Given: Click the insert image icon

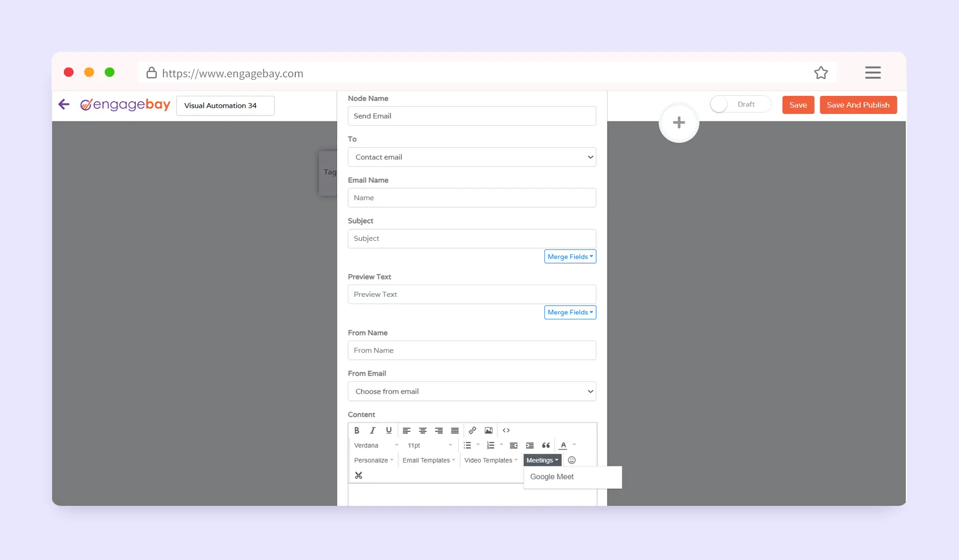Looking at the screenshot, I should pos(489,430).
